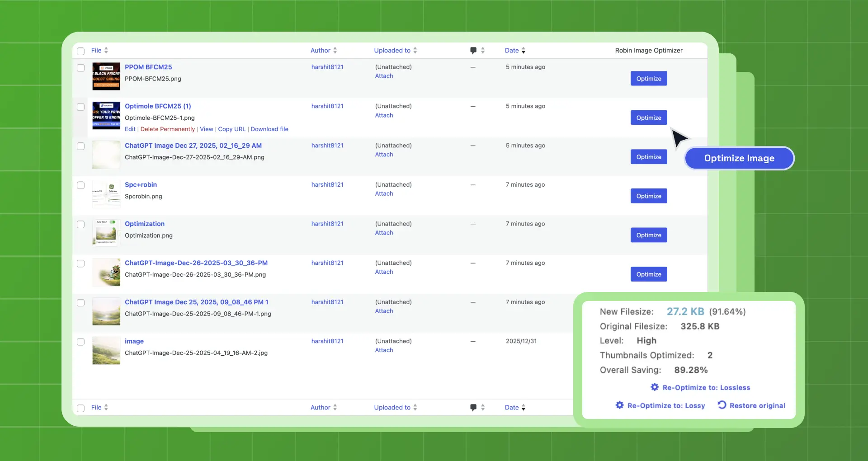868x461 pixels.
Task: Check the checkbox for PPOM BFCM25
Action: pos(80,68)
